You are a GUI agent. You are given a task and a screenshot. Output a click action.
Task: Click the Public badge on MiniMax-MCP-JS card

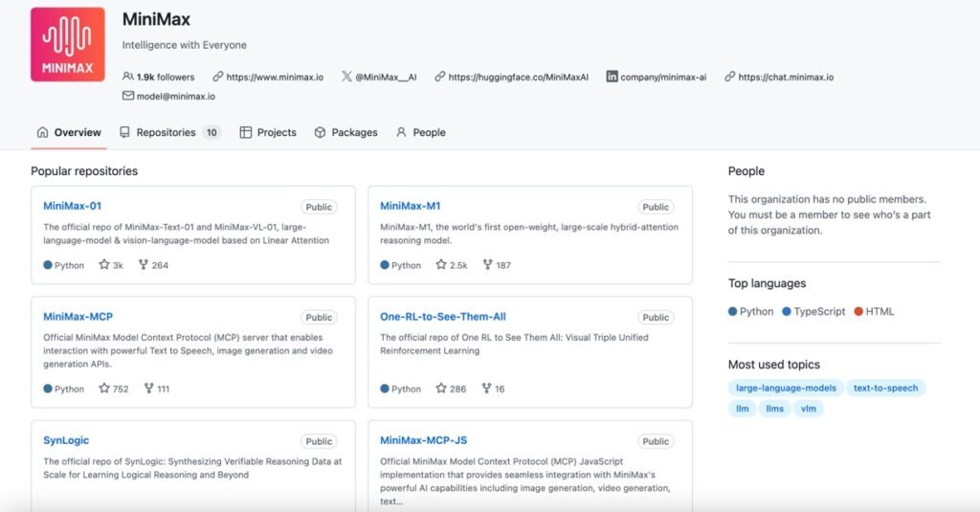click(x=656, y=441)
